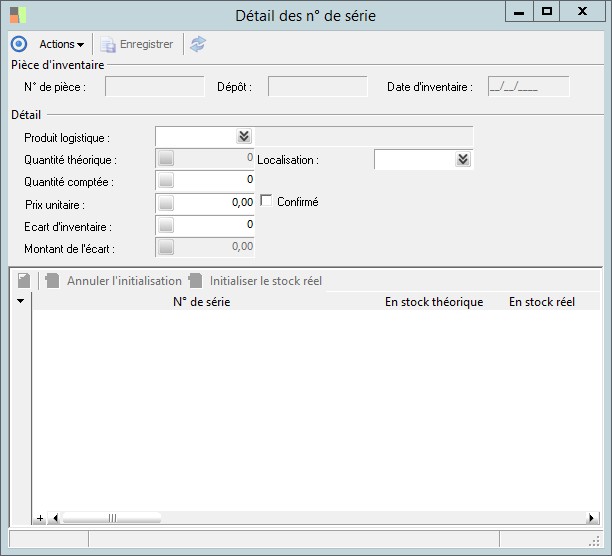Click the En stock théorique column header
612x556 pixels.
434,302
